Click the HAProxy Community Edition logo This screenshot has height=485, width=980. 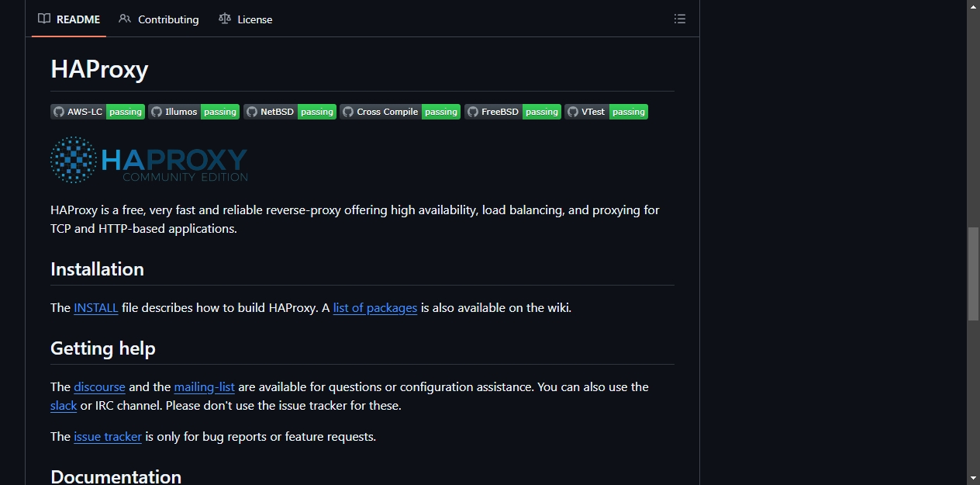coord(150,160)
